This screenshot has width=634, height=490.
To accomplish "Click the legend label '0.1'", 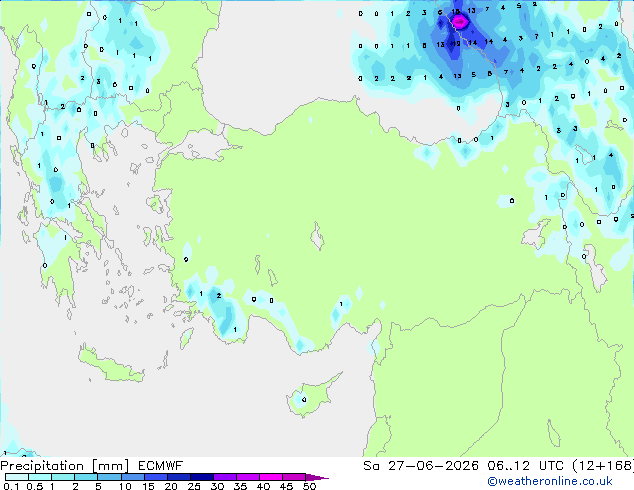I will point(11,486).
